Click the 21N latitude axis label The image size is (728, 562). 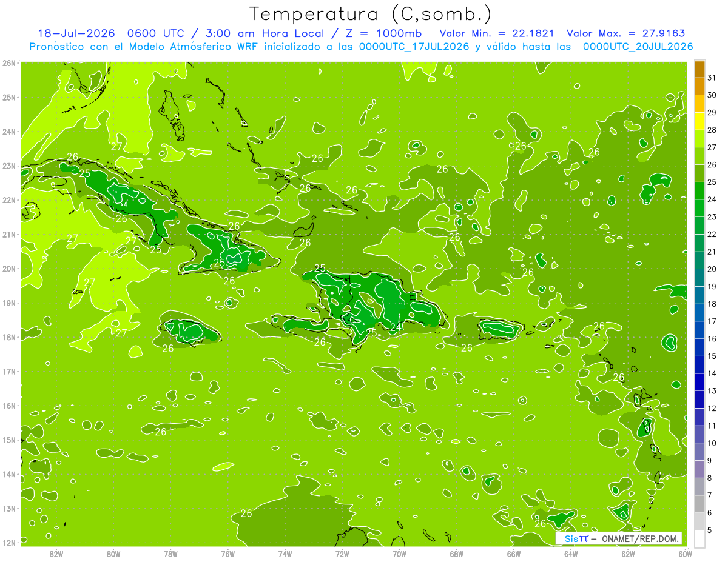coord(9,235)
